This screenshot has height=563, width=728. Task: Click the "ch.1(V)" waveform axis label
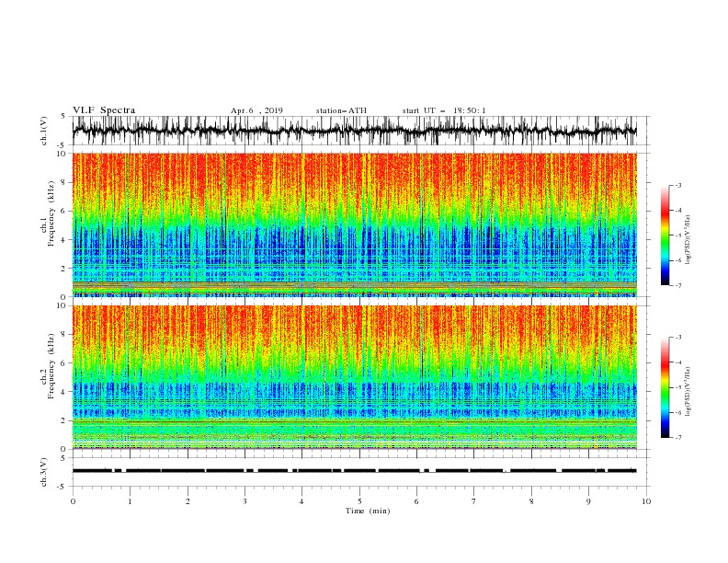click(44, 131)
